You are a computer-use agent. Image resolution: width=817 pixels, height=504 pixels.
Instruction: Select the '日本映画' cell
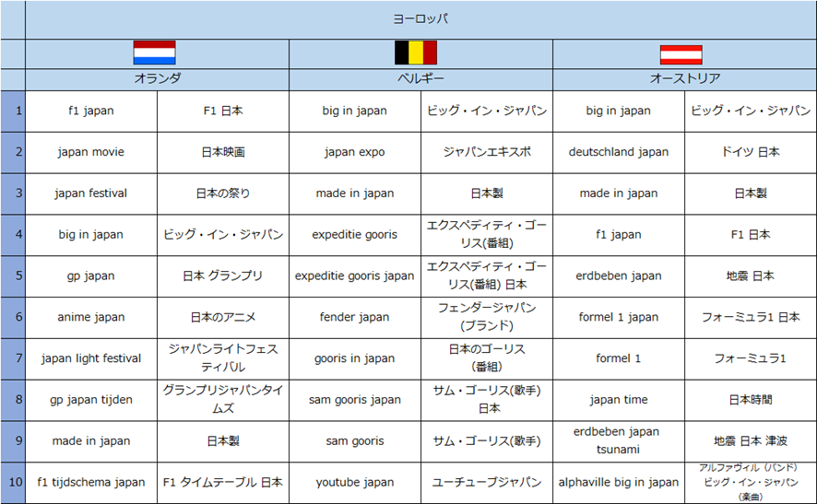tap(223, 152)
